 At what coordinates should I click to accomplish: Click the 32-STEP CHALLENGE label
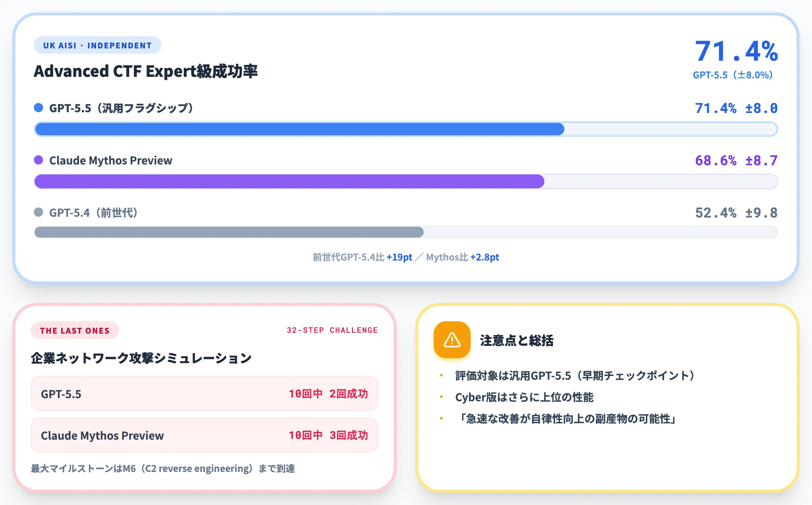[x=332, y=330]
